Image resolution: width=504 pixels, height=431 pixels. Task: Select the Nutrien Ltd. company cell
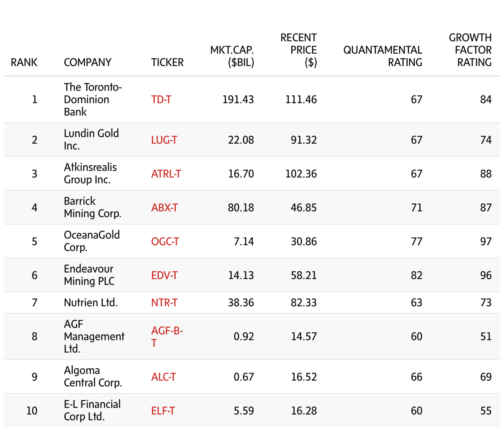click(91, 303)
